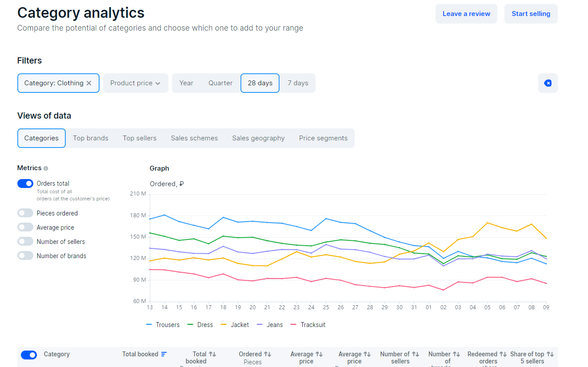The image size is (588, 367).
Task: Switch to the Top brands view
Action: tap(91, 138)
